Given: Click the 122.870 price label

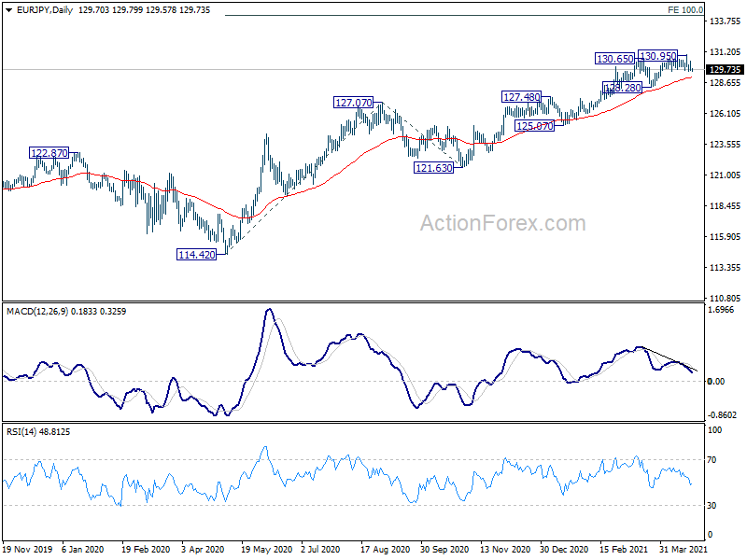Looking at the screenshot, I should coord(49,153).
